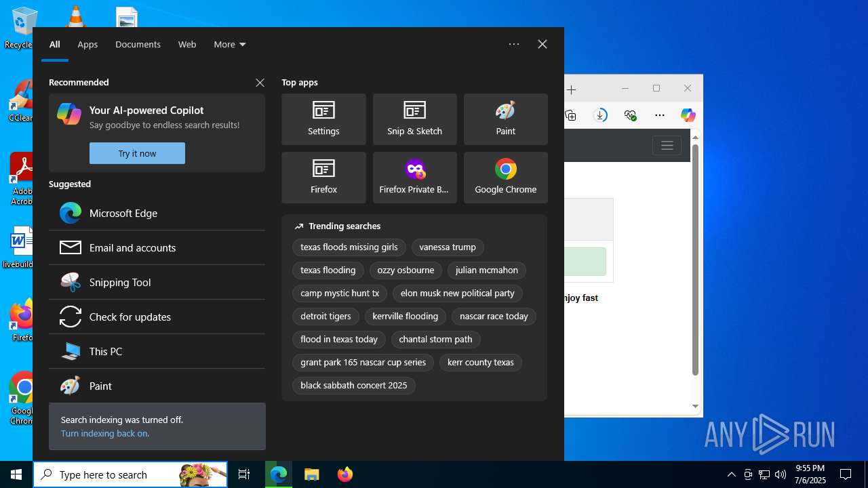Search detroit tigers trending chip
The height and width of the screenshot is (488, 868).
(x=325, y=317)
